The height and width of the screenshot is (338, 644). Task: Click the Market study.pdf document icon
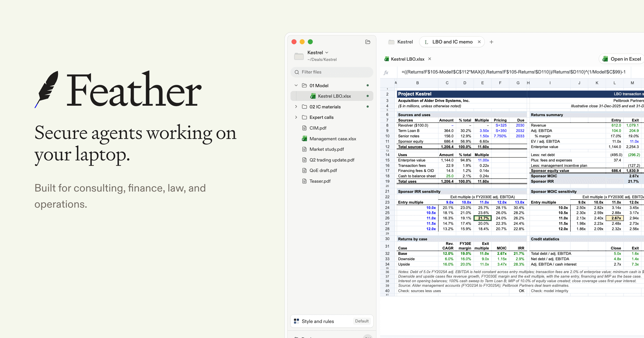pyautogui.click(x=304, y=149)
